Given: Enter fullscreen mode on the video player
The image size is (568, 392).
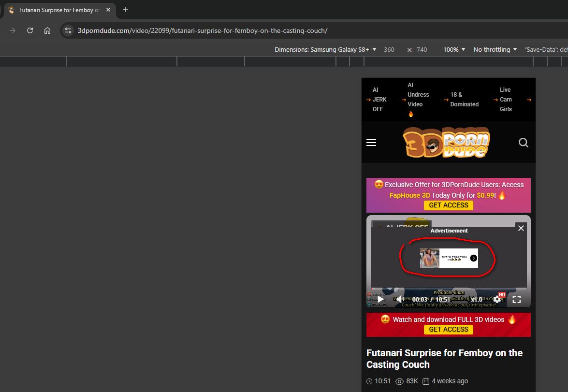Looking at the screenshot, I should [x=517, y=299].
